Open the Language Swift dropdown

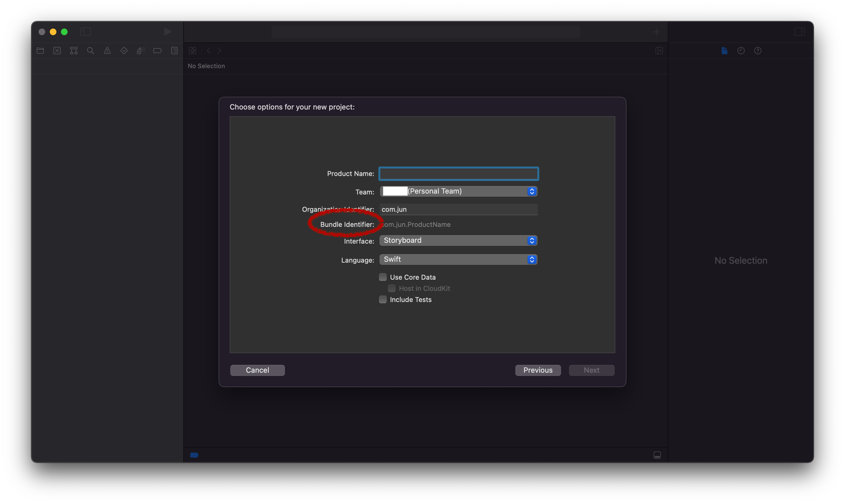[x=458, y=260]
